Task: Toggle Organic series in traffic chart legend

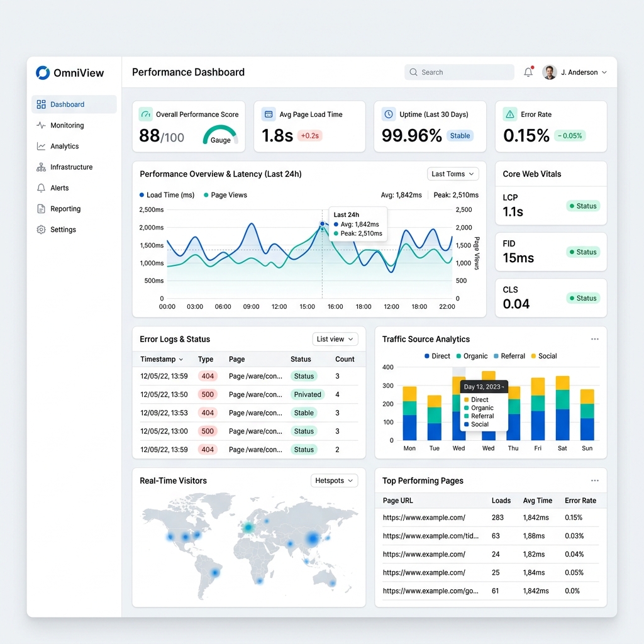Action: coord(472,356)
